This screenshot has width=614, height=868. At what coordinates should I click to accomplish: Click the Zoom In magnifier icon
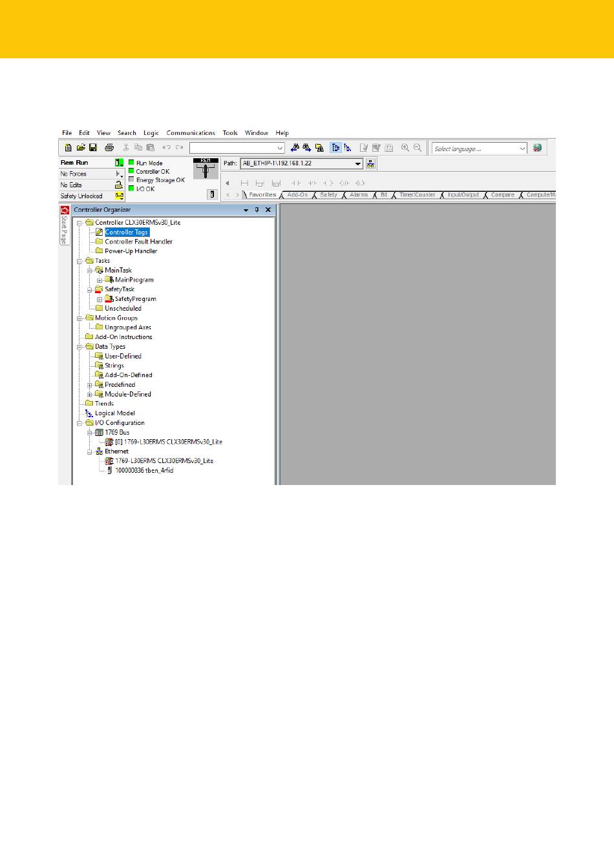coord(405,148)
